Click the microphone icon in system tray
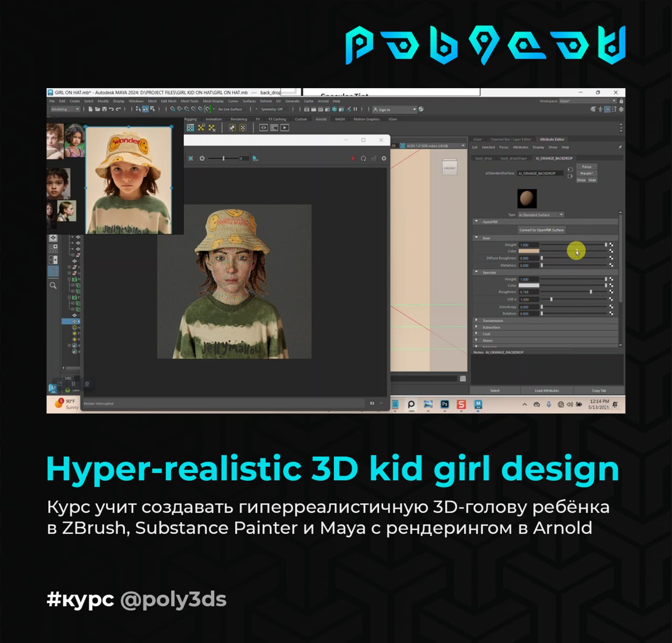This screenshot has height=643, width=672. click(549, 405)
